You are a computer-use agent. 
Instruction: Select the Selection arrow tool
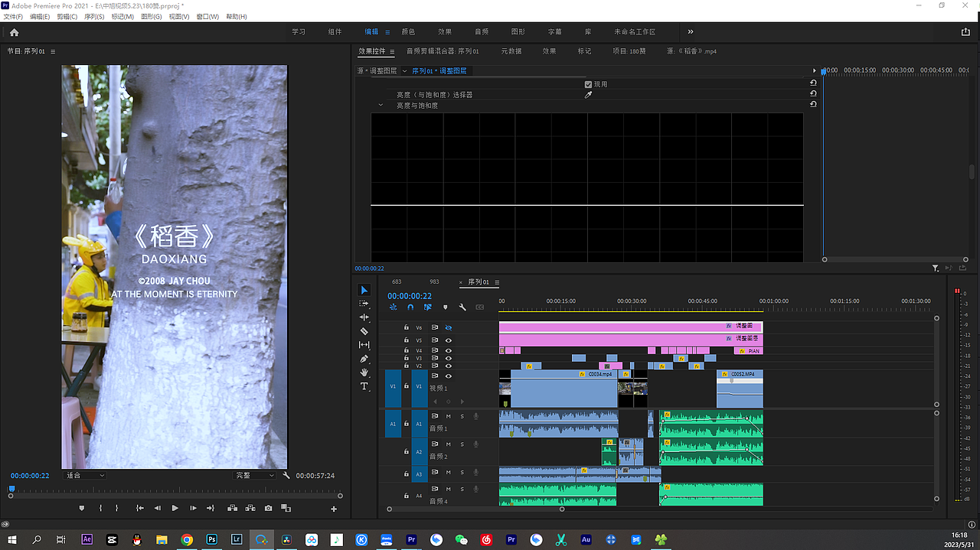tap(364, 290)
